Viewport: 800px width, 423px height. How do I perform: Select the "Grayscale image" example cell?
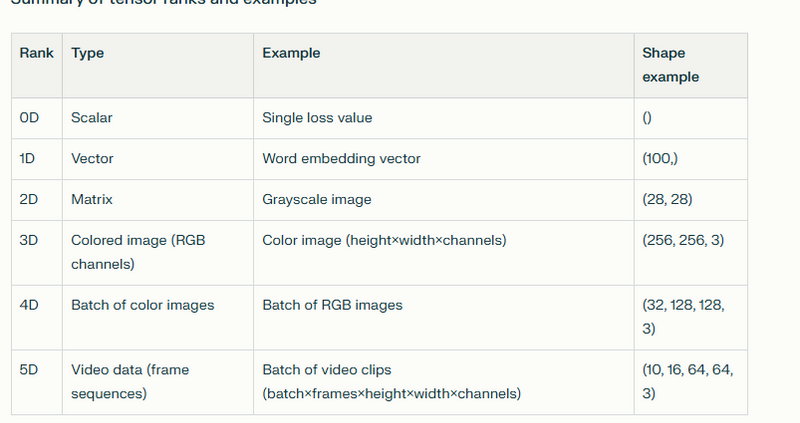click(x=317, y=199)
